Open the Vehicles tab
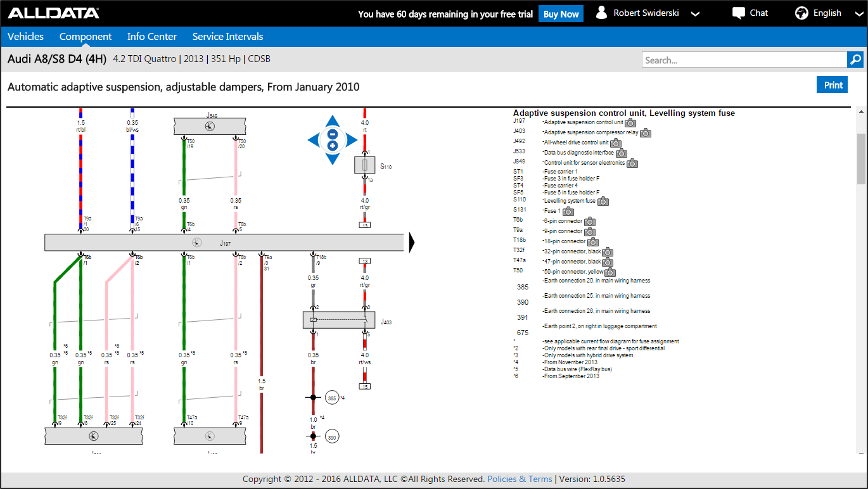Viewport: 868px width, 489px height. pos(26,37)
